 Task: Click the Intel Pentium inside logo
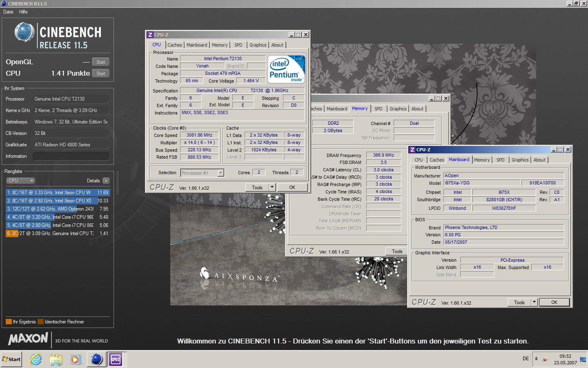(x=287, y=69)
